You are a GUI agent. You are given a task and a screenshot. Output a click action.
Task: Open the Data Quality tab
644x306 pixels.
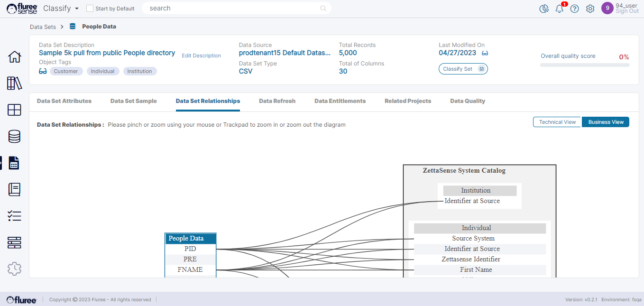467,101
